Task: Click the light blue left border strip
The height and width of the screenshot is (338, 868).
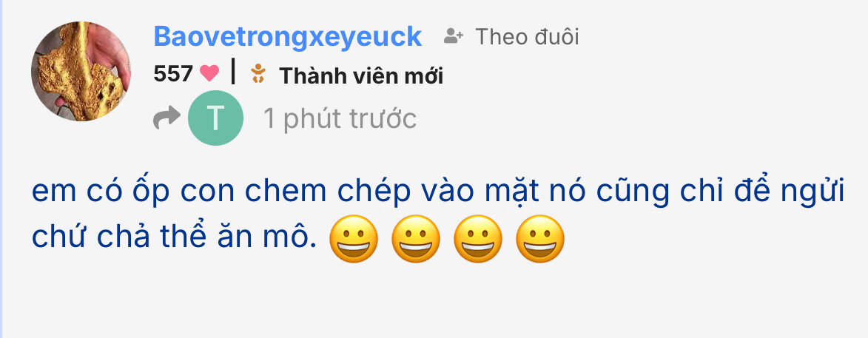Action: (x=1, y=169)
